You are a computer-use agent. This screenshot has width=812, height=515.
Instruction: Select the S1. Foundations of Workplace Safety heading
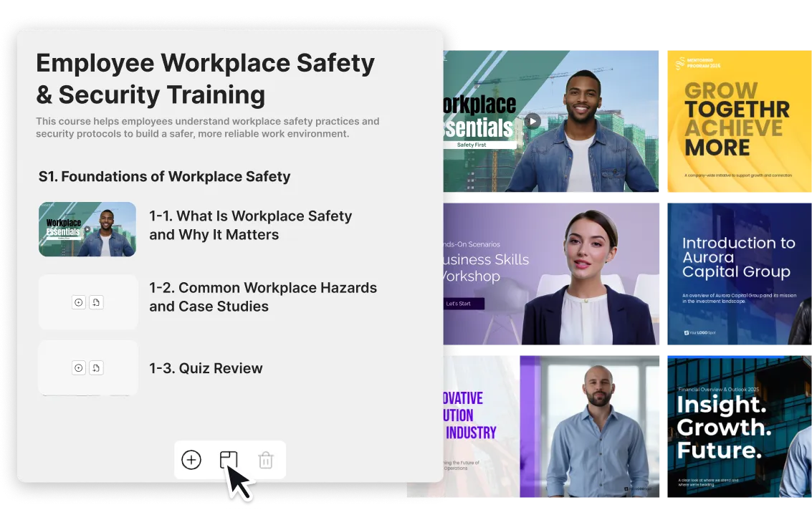click(165, 176)
